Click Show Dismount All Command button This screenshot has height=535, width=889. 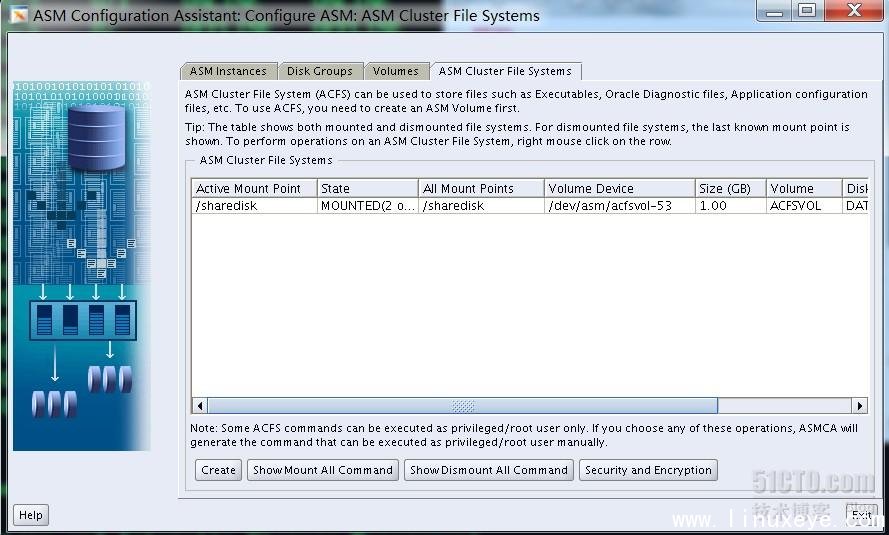click(489, 470)
